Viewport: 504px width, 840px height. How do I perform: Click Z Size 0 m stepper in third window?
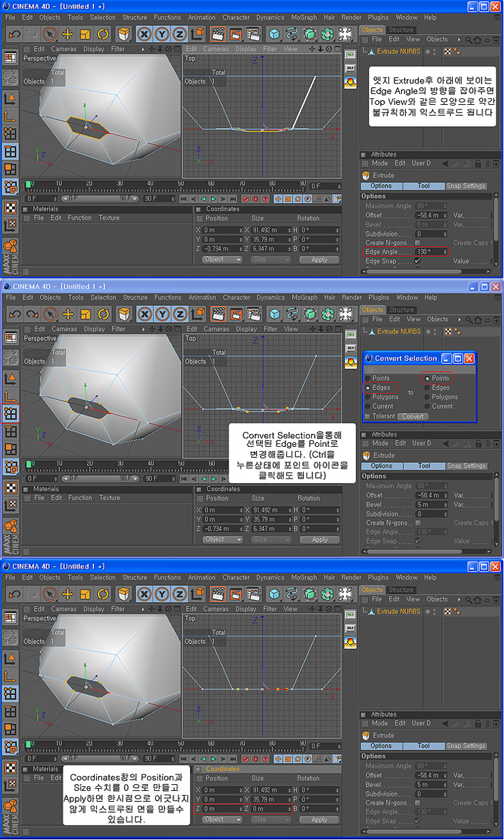click(x=290, y=809)
